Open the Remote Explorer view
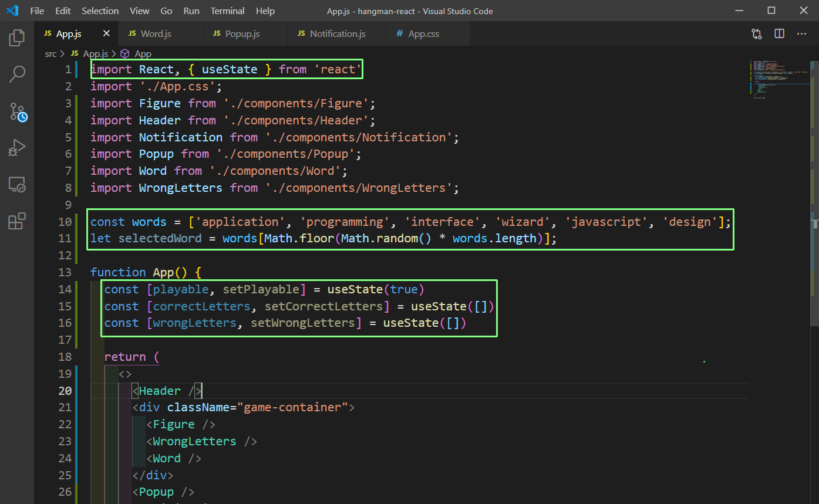 [17, 185]
